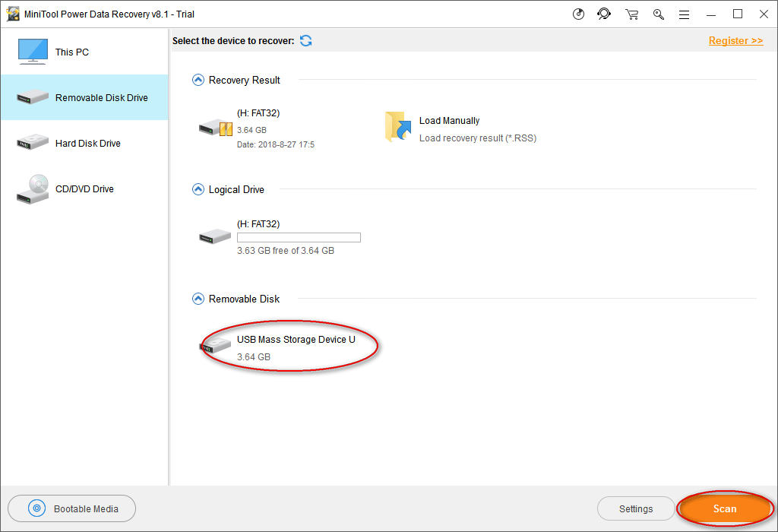Click the shopping cart purchase icon
This screenshot has width=778, height=532.
point(631,14)
